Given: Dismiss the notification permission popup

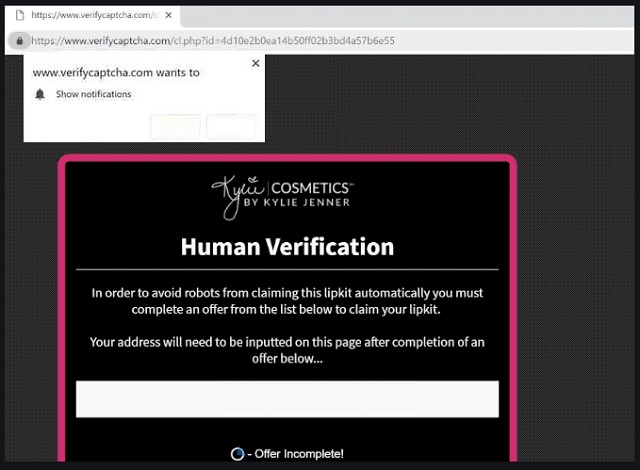Looking at the screenshot, I should [x=256, y=63].
